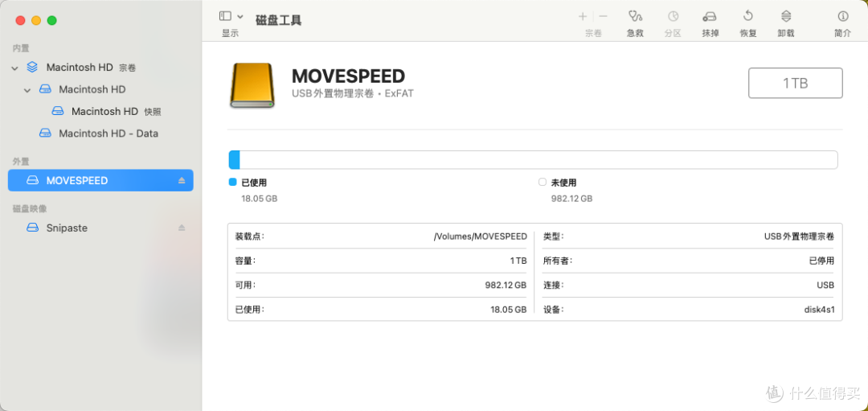The image size is (868, 411).
Task: Remove a volume with the minus icon
Action: pos(603,16)
